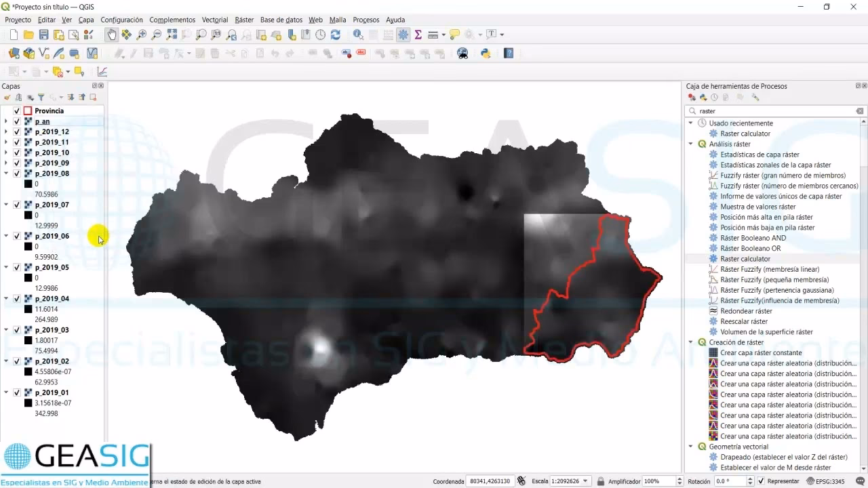
Task: Open the Procesos menu
Action: [366, 20]
